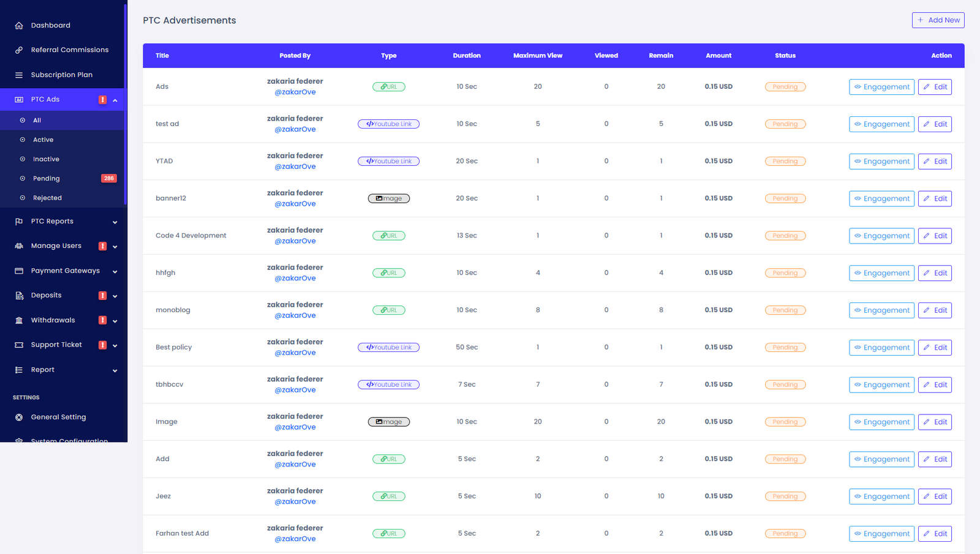The image size is (980, 554).
Task: Click the Add New button
Action: pyautogui.click(x=938, y=20)
